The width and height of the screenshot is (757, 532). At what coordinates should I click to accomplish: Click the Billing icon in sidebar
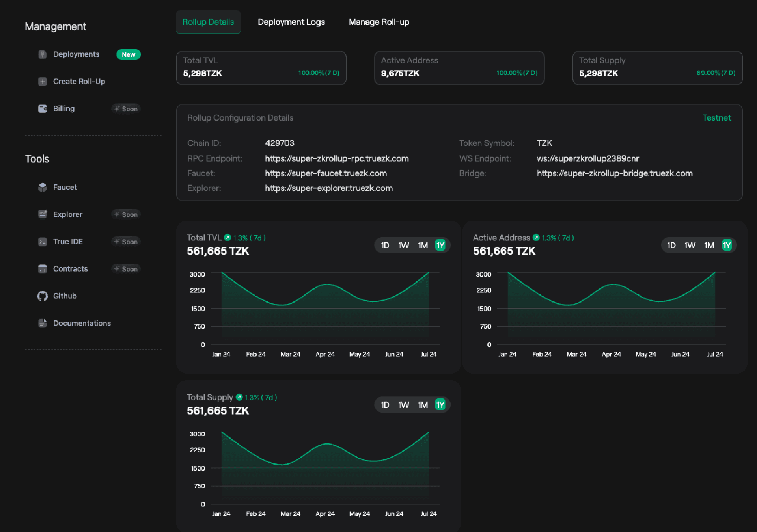[43, 108]
